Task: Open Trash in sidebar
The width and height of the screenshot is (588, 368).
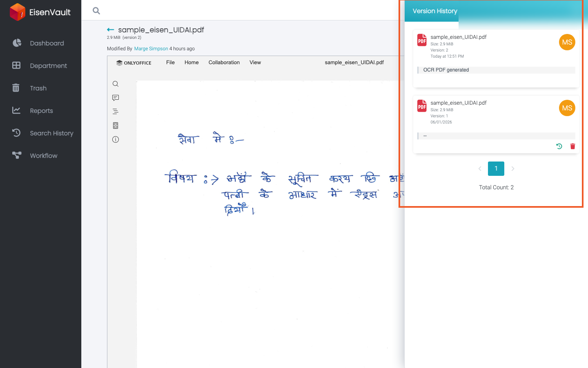Action: coord(38,88)
